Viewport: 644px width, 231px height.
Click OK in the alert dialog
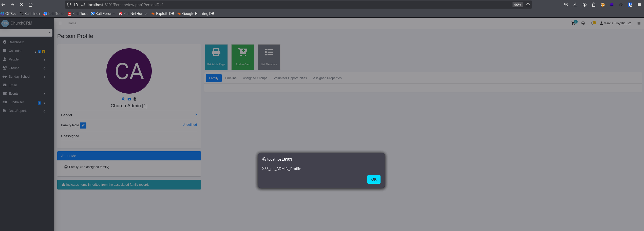tap(374, 179)
